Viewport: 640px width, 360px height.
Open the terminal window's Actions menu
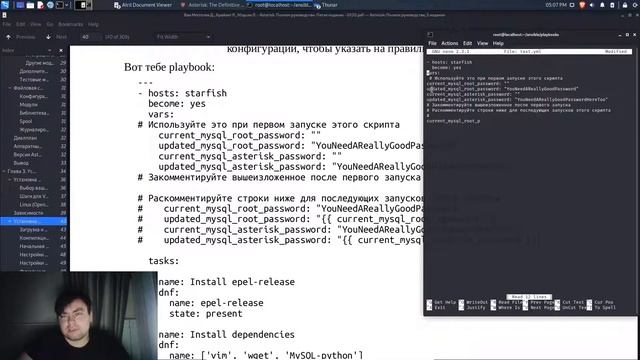pyautogui.click(x=449, y=43)
